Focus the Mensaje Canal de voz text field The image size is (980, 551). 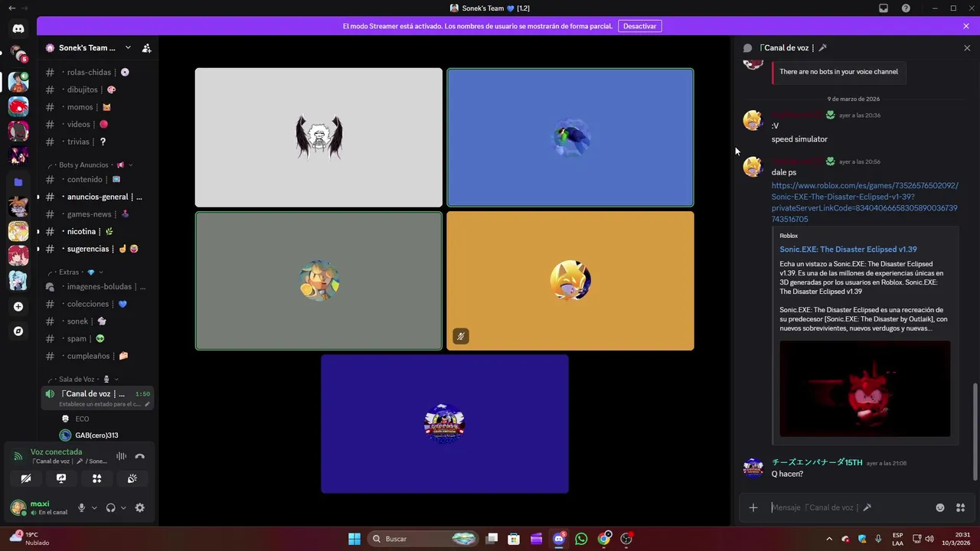click(x=847, y=507)
